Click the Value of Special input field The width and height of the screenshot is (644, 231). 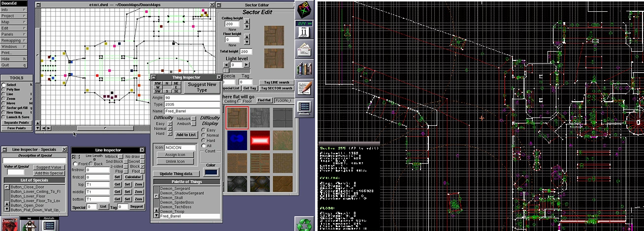pos(16,172)
